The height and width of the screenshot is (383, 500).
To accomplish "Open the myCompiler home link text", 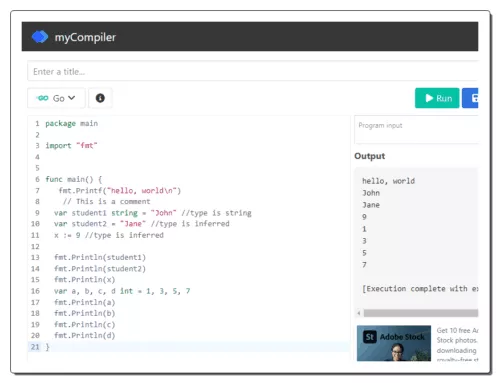I will click(x=85, y=37).
